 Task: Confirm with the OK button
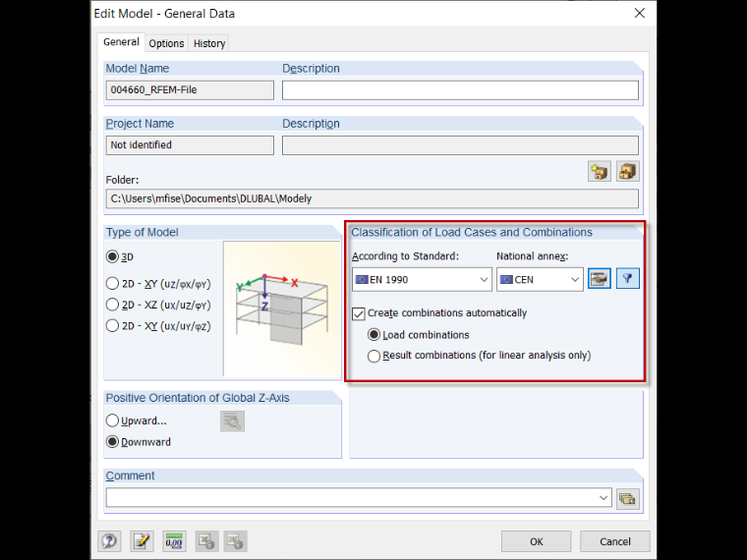(536, 541)
